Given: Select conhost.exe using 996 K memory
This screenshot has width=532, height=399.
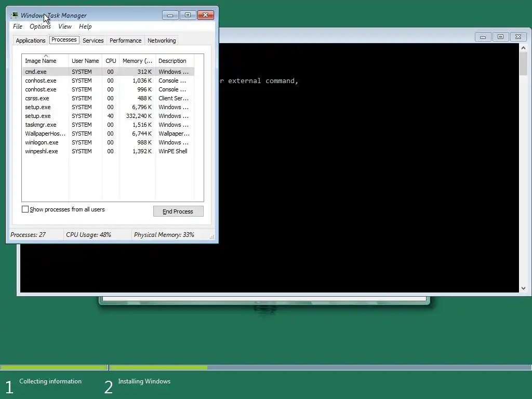Looking at the screenshot, I should [108, 89].
